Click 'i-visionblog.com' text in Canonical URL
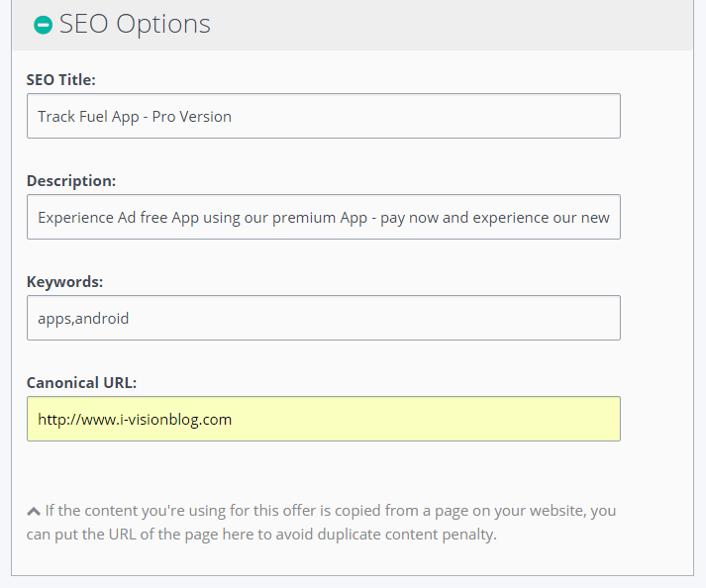This screenshot has height=588, width=706. pos(175,420)
